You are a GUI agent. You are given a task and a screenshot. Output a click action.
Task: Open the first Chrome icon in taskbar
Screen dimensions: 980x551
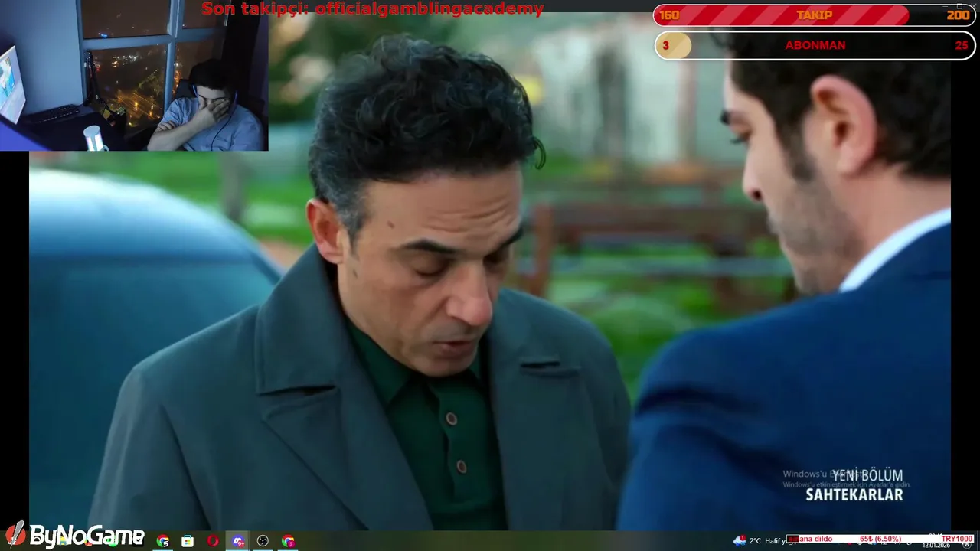click(x=163, y=541)
